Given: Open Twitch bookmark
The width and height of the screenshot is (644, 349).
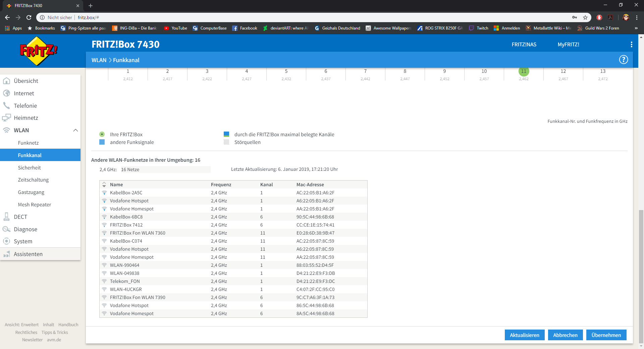Looking at the screenshot, I should (479, 28).
